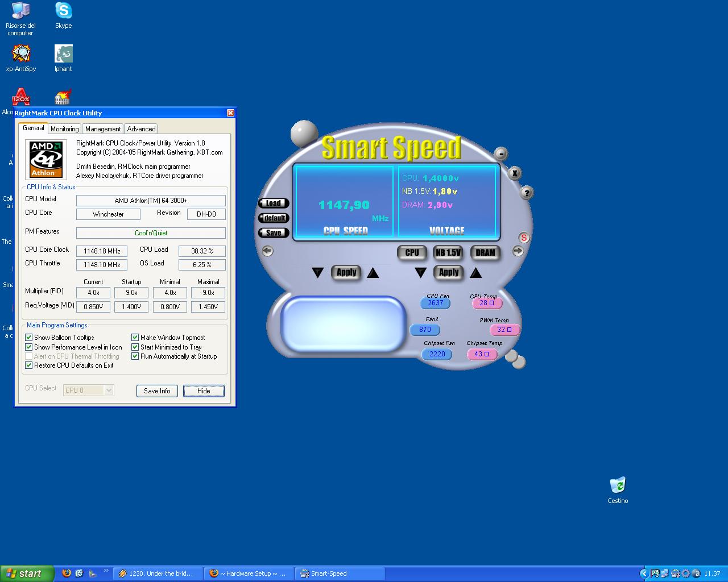The height and width of the screenshot is (582, 728).
Task: Disable Make Window Topmost checkbox
Action: click(x=135, y=338)
